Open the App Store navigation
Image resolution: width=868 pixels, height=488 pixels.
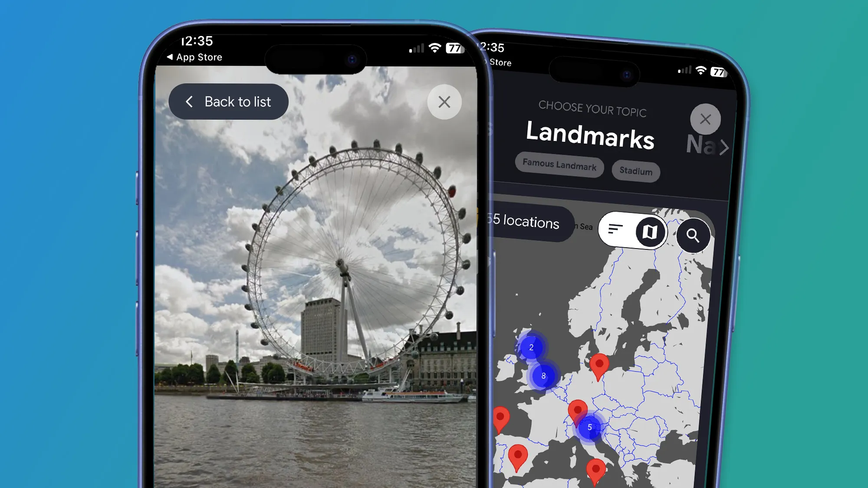pyautogui.click(x=195, y=56)
